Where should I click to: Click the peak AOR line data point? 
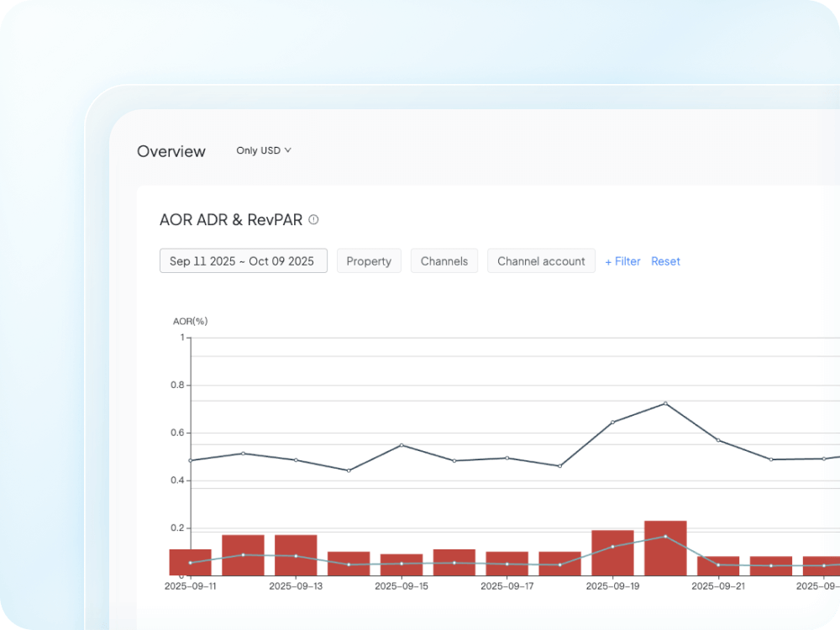665,404
